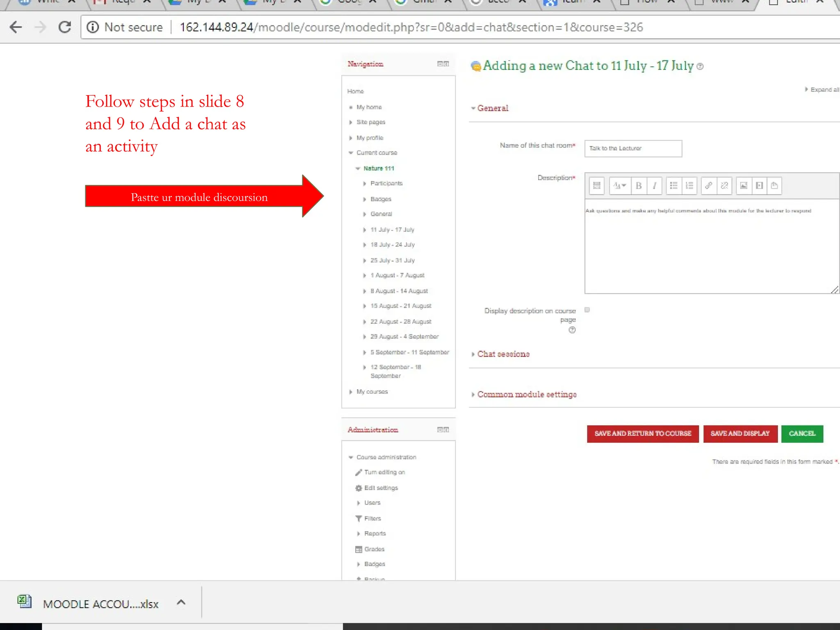Open Reports under Course administration
The width and height of the screenshot is (840, 630).
pyautogui.click(x=375, y=534)
